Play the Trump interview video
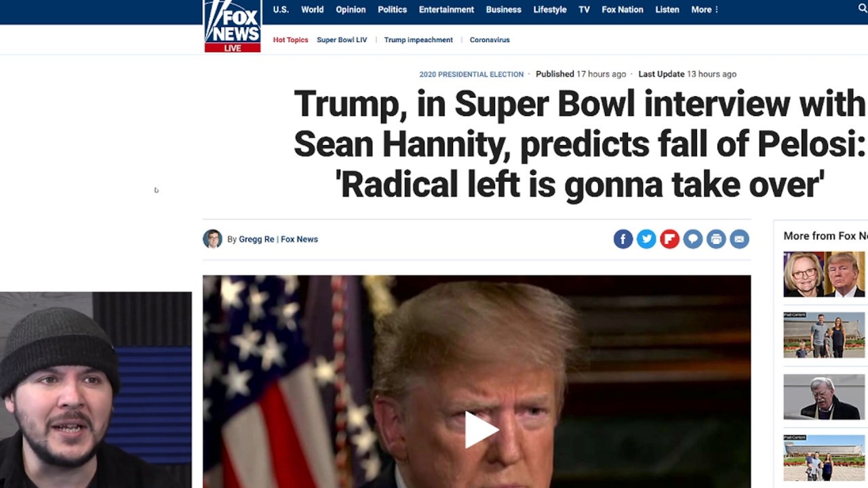The width and height of the screenshot is (868, 488). [480, 430]
